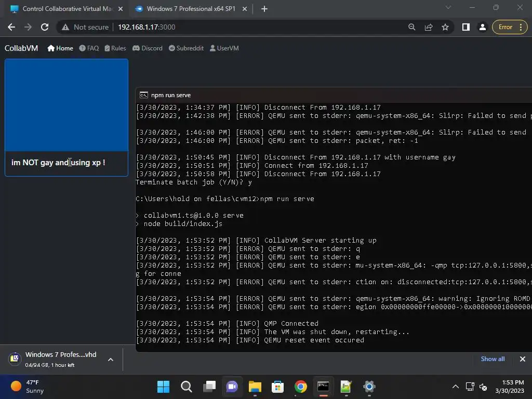The image size is (532, 399).
Task: Go back using the browser back arrow
Action: (x=11, y=27)
